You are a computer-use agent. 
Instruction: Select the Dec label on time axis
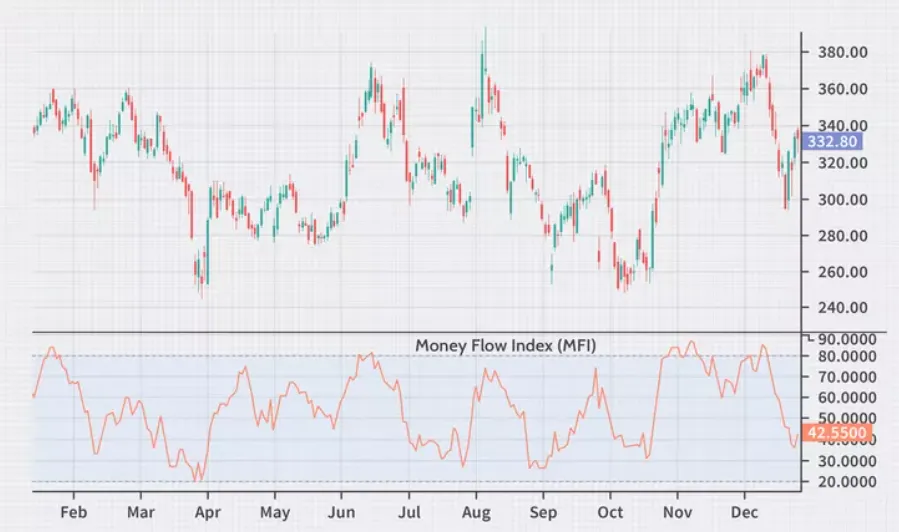coord(744,512)
